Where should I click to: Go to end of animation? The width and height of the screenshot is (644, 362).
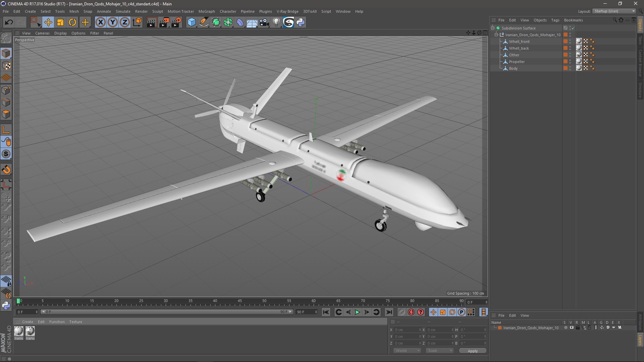[389, 312]
